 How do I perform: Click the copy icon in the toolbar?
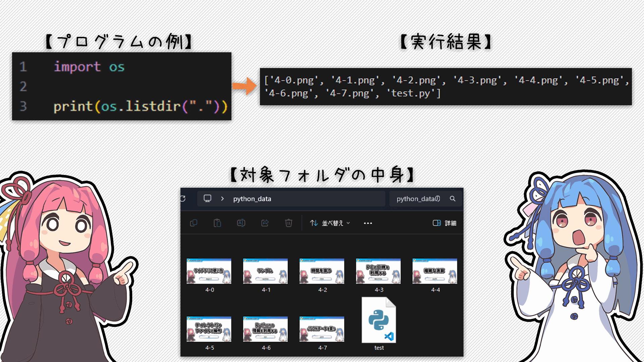point(194,223)
